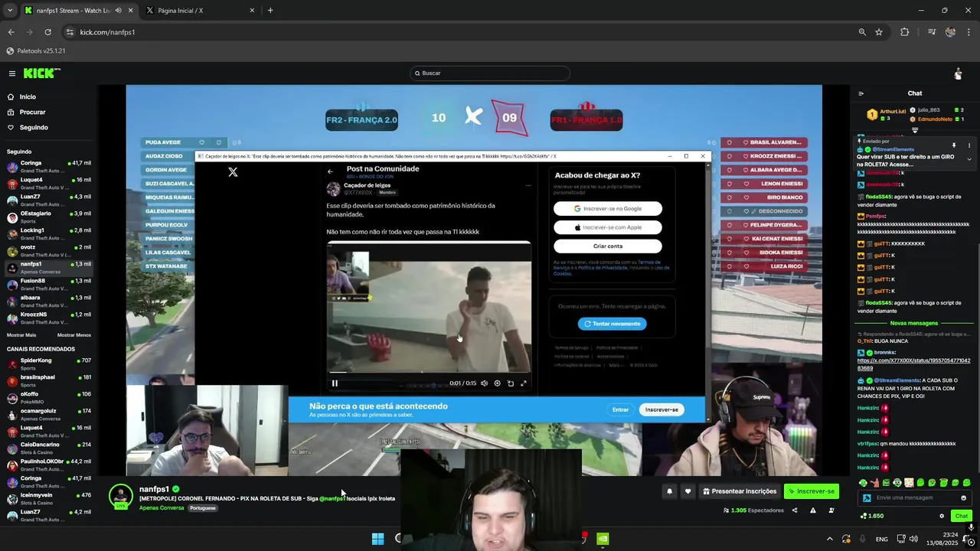Mute the X post video volume
980x551 pixels.
pyautogui.click(x=484, y=383)
